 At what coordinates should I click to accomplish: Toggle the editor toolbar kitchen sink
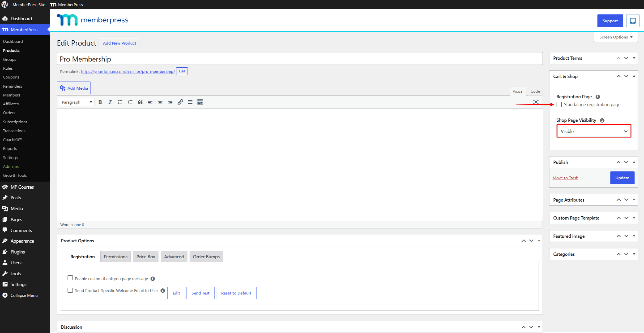click(x=200, y=102)
